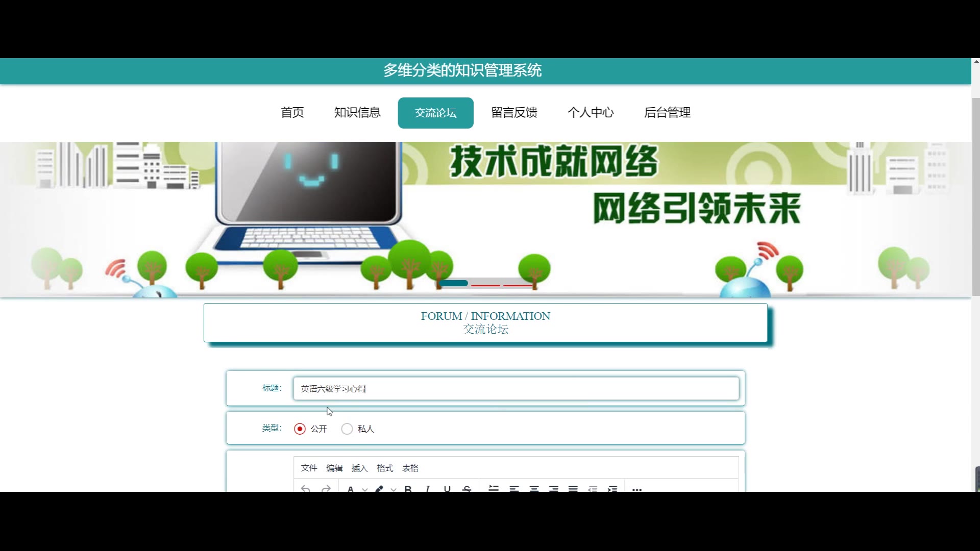The width and height of the screenshot is (980, 551).
Task: Click the Bold formatting icon
Action: [408, 489]
